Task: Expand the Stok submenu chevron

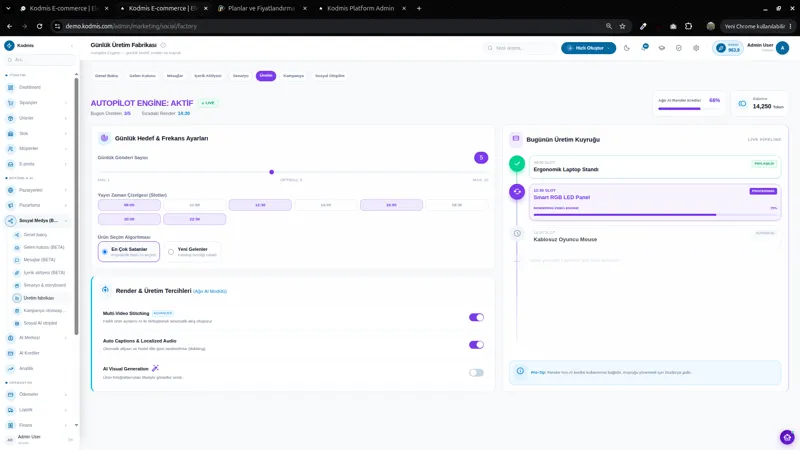Action: [x=66, y=133]
